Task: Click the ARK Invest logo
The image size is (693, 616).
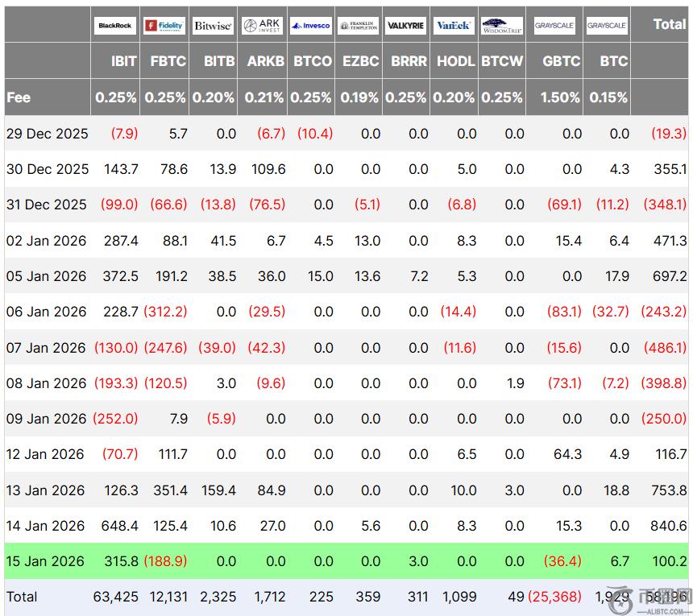Action: coord(263,26)
